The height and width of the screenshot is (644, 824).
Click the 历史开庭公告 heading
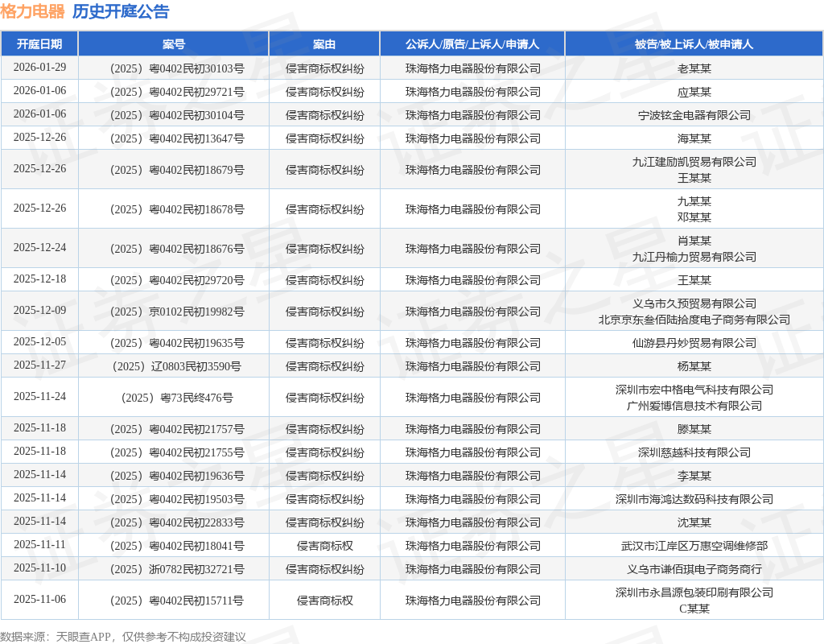click(x=121, y=11)
